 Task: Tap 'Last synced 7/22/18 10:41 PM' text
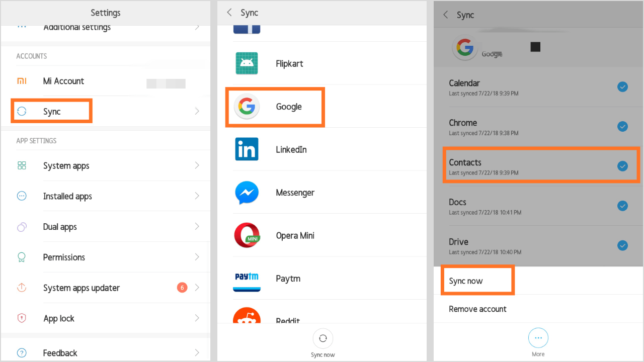[x=485, y=213]
